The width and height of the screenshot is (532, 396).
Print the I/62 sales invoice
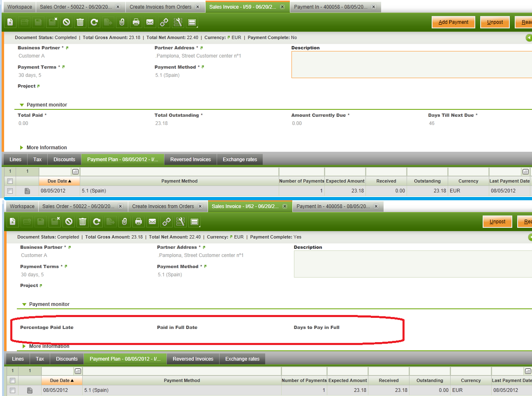point(139,222)
